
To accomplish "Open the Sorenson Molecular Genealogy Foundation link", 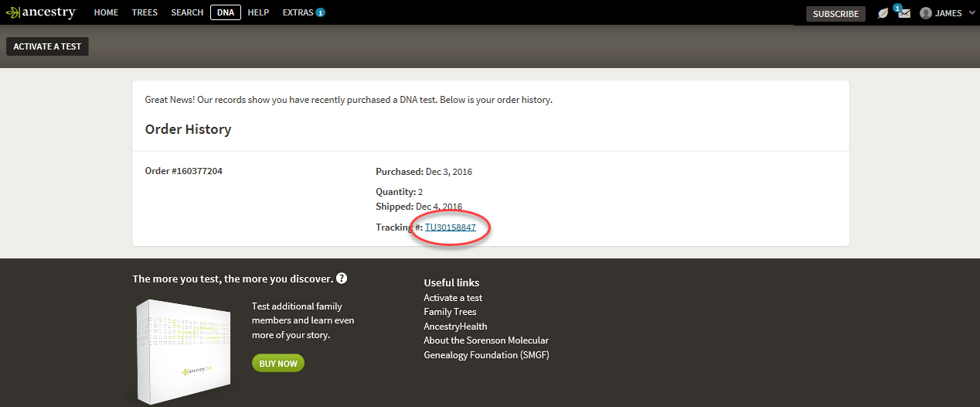I will pyautogui.click(x=486, y=347).
